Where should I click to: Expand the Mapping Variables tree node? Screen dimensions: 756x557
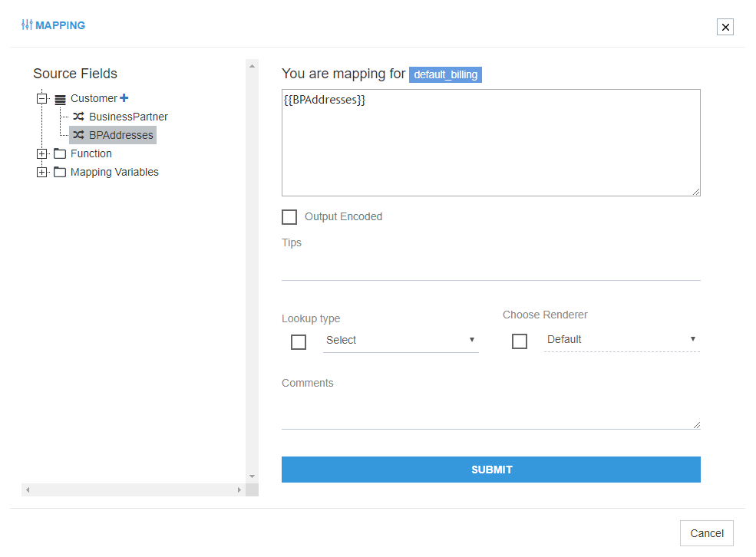click(41, 172)
